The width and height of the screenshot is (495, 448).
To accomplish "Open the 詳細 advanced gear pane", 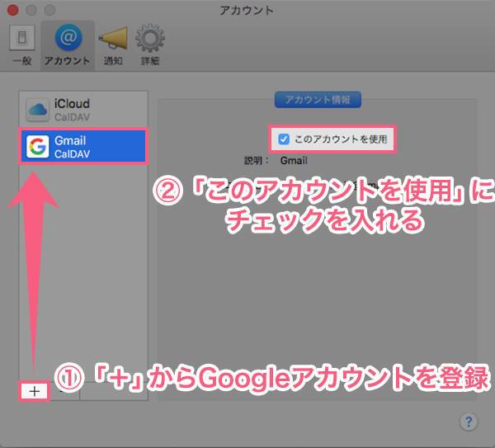I will click(x=150, y=45).
